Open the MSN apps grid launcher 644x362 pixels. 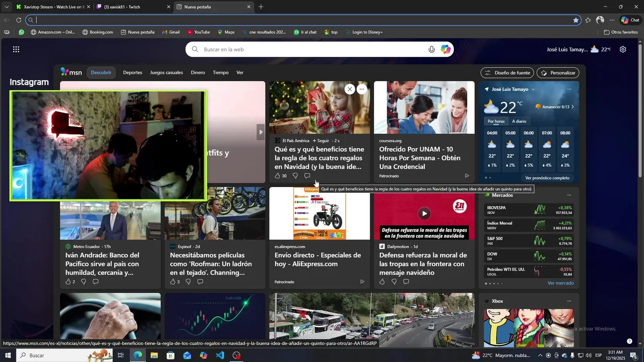[x=16, y=49]
